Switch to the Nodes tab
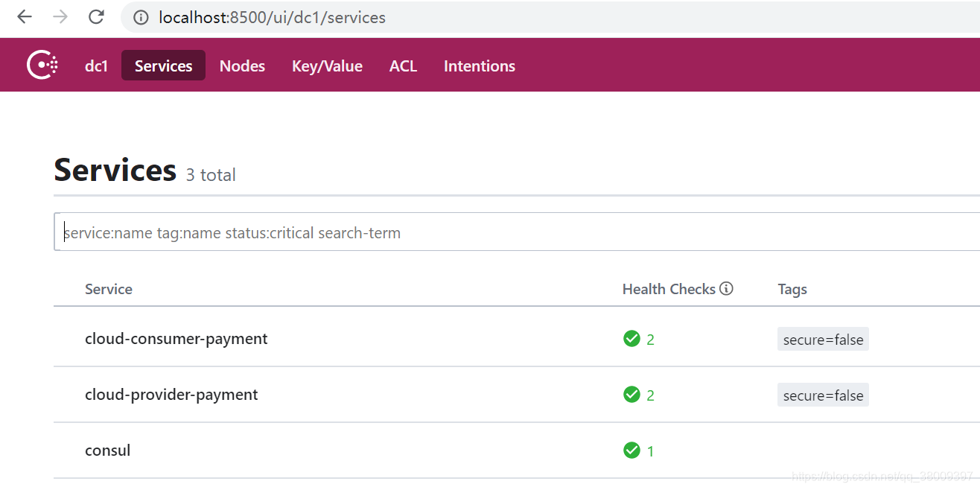The height and width of the screenshot is (490, 980). click(242, 66)
